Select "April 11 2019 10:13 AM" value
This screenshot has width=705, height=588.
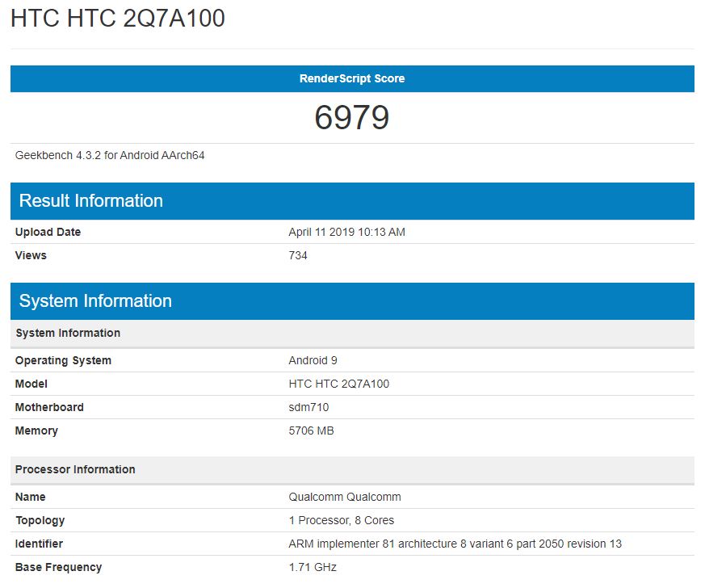346,232
